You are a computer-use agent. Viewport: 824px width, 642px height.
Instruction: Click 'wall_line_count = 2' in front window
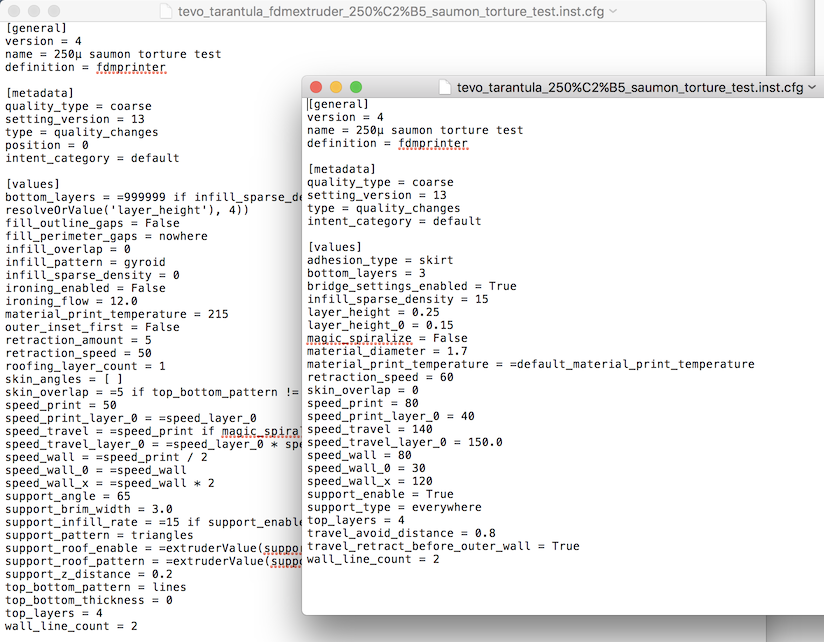[x=373, y=559]
